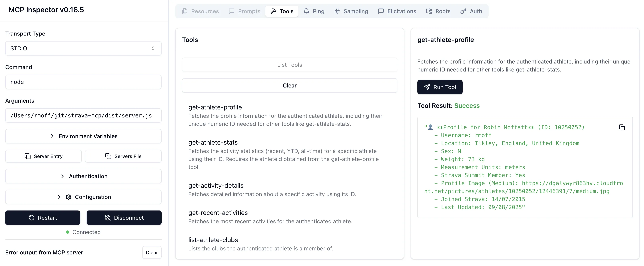The width and height of the screenshot is (644, 266).
Task: Click the Configuration gear icon
Action: [x=68, y=197]
